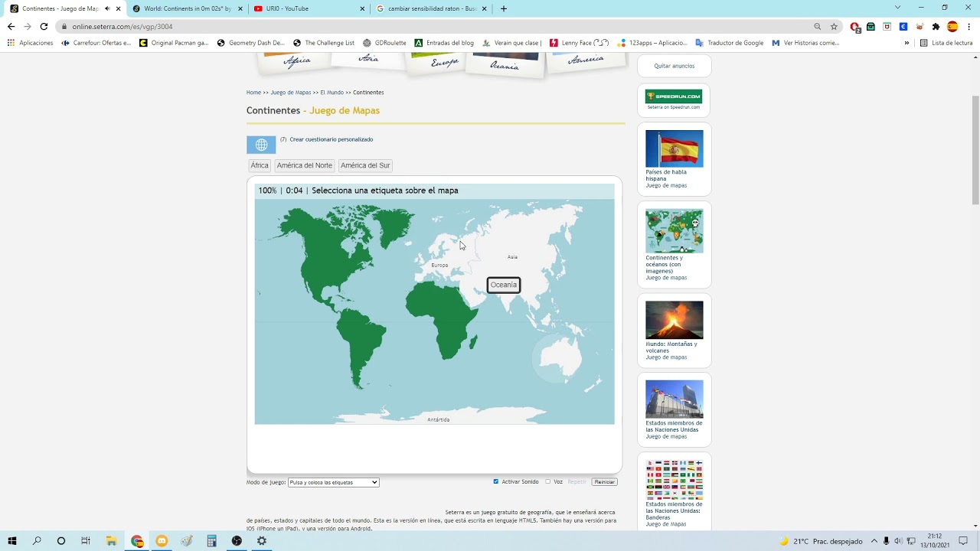Open Seterra on Speedrun.com card
The height and width of the screenshot is (551, 980).
point(674,99)
